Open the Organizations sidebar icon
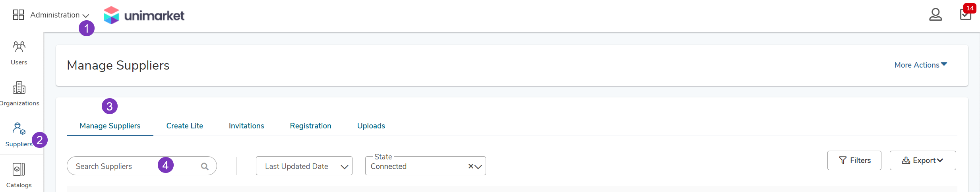This screenshot has height=192, width=980. tap(19, 87)
